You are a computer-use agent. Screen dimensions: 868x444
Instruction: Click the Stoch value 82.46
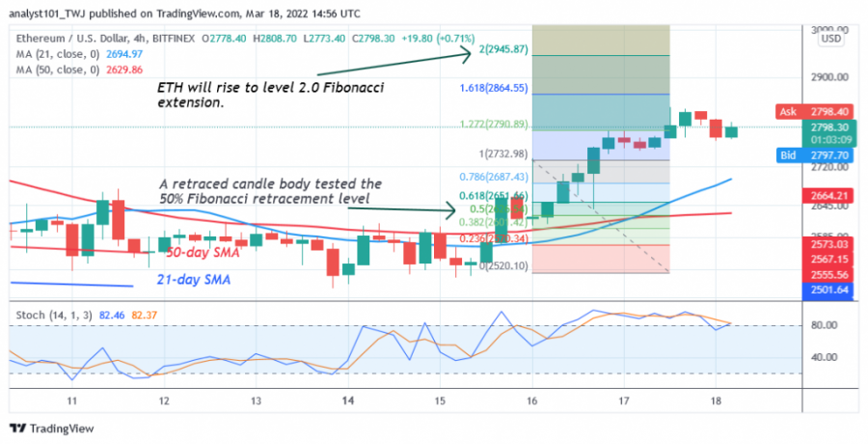[x=113, y=315]
